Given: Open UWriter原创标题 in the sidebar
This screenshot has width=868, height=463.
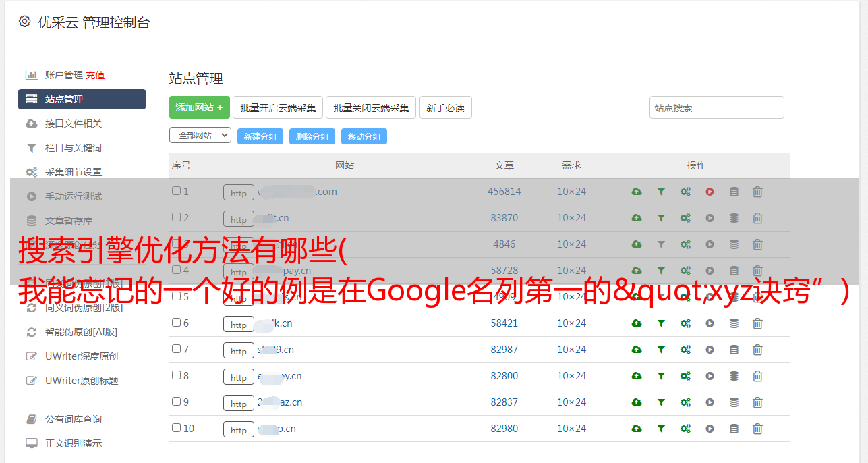Looking at the screenshot, I should [x=82, y=381].
